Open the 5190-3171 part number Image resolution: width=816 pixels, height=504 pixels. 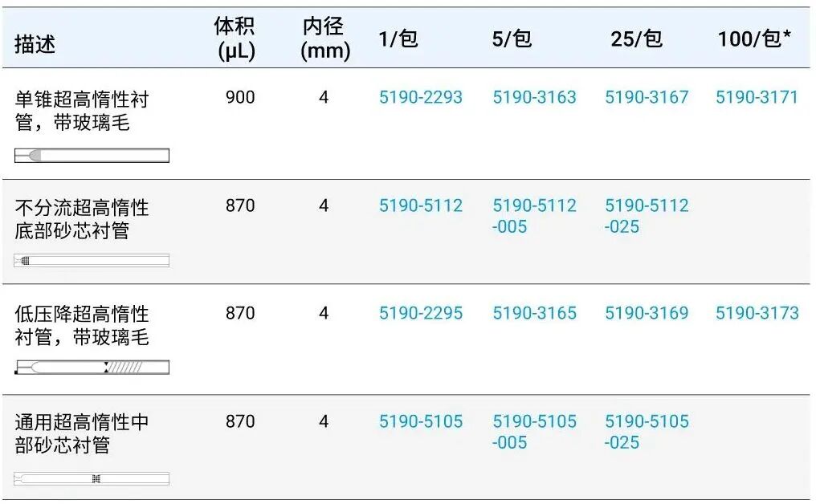757,98
